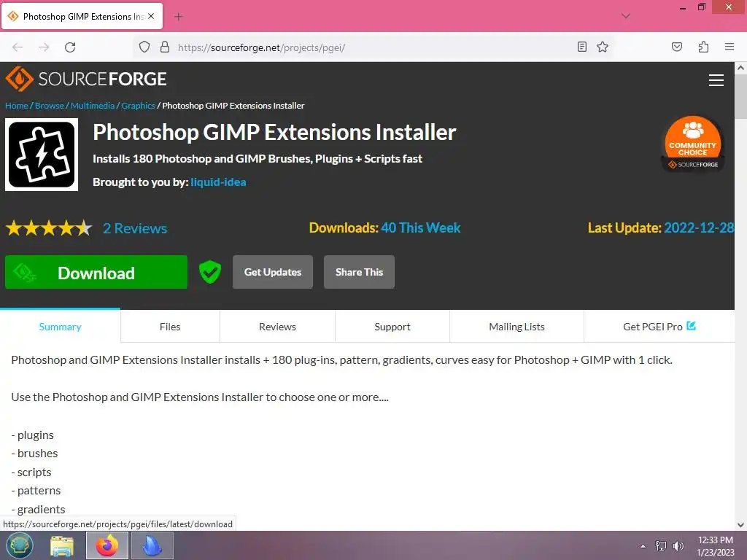Click the Get Updates button
The width and height of the screenshot is (747, 560).
(273, 272)
